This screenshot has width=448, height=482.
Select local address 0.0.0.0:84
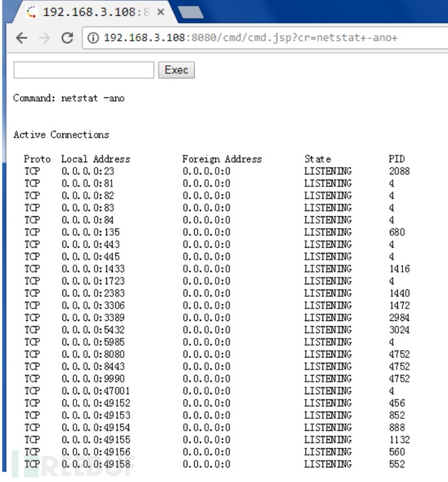tap(88, 220)
